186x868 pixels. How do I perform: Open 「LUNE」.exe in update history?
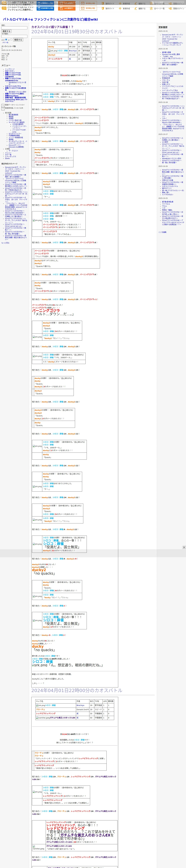point(167,56)
